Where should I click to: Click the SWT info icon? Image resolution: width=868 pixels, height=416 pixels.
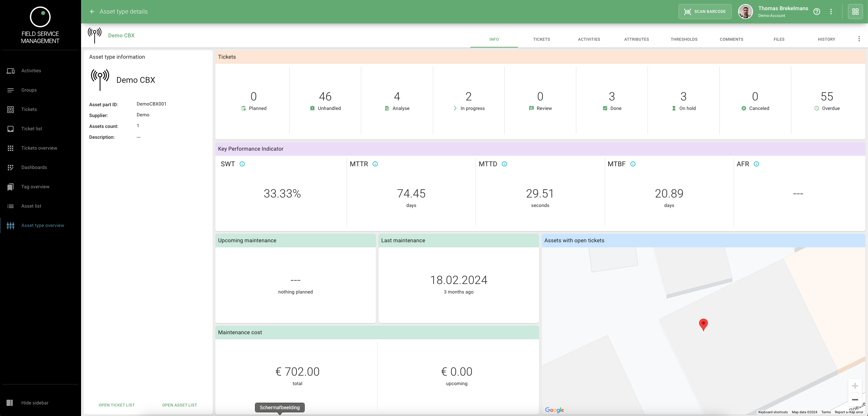pos(242,164)
